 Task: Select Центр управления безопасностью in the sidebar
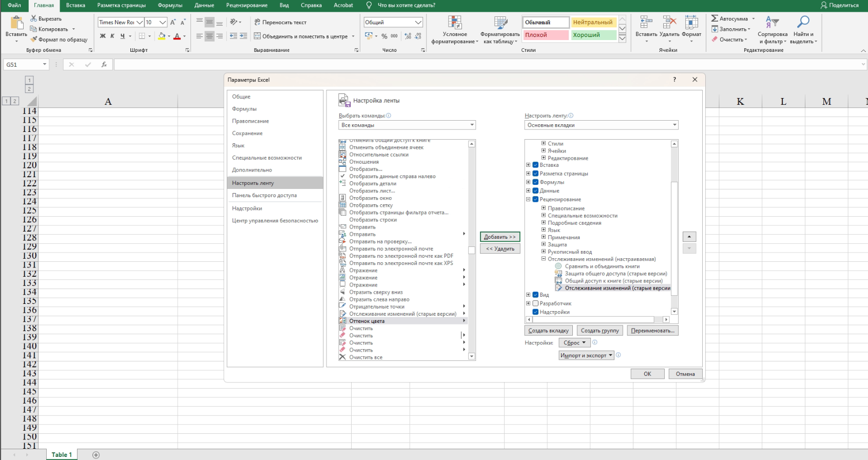click(275, 221)
